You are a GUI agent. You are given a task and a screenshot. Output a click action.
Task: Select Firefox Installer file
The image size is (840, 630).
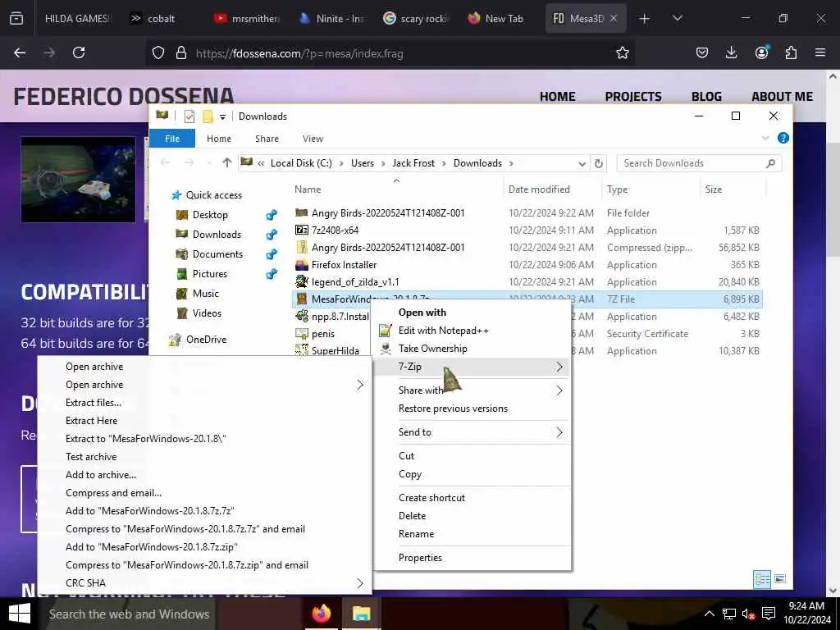tap(344, 265)
